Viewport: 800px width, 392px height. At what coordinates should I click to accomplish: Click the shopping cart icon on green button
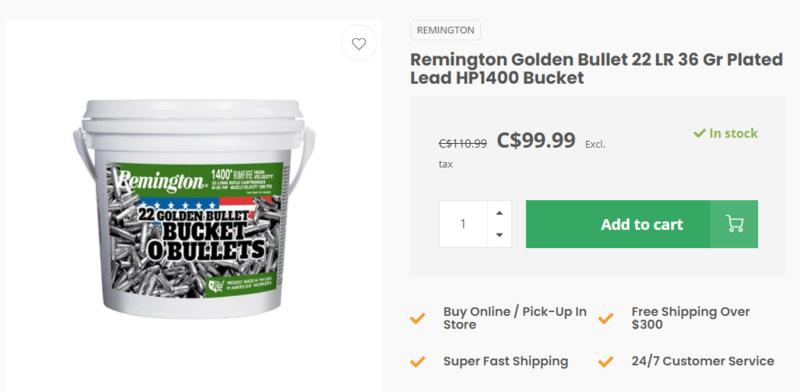point(734,224)
